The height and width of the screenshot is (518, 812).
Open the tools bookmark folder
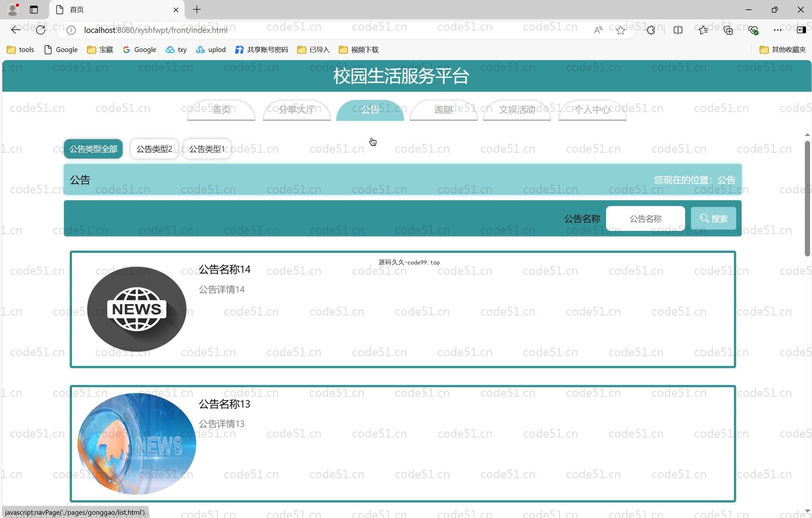click(x=21, y=50)
